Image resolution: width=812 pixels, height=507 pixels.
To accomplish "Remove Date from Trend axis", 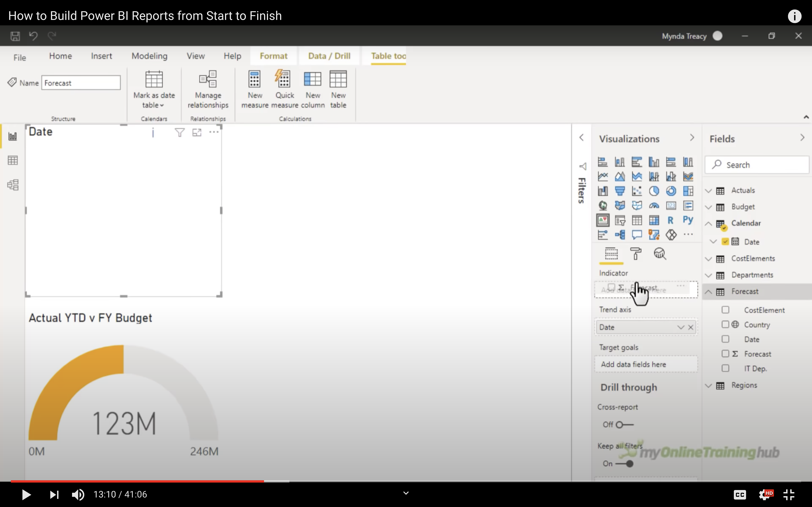I will [691, 327].
